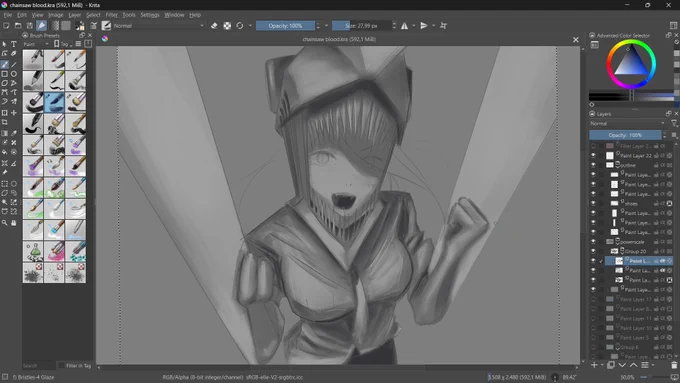The height and width of the screenshot is (383, 680).
Task: Select the Freehand Brush tool
Action: (x=5, y=64)
